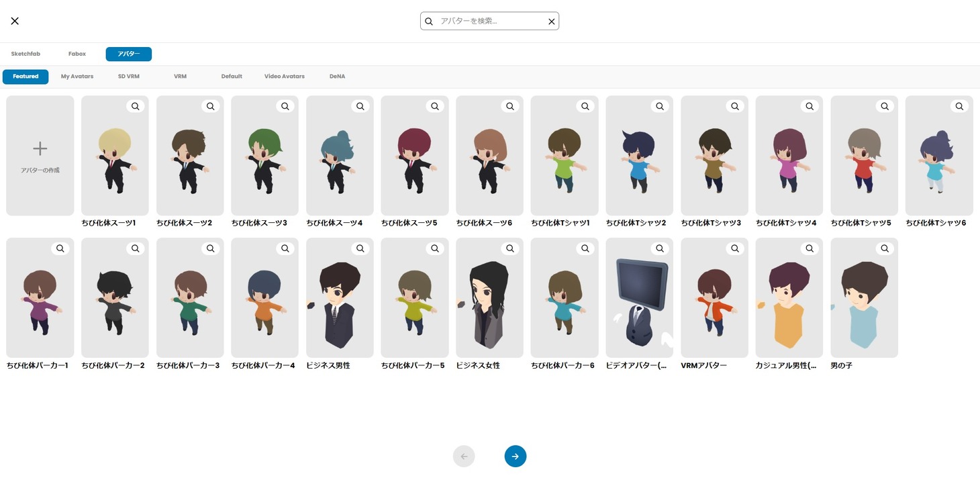The image size is (980, 480).
Task: Clear the search field with the X icon
Action: (552, 21)
